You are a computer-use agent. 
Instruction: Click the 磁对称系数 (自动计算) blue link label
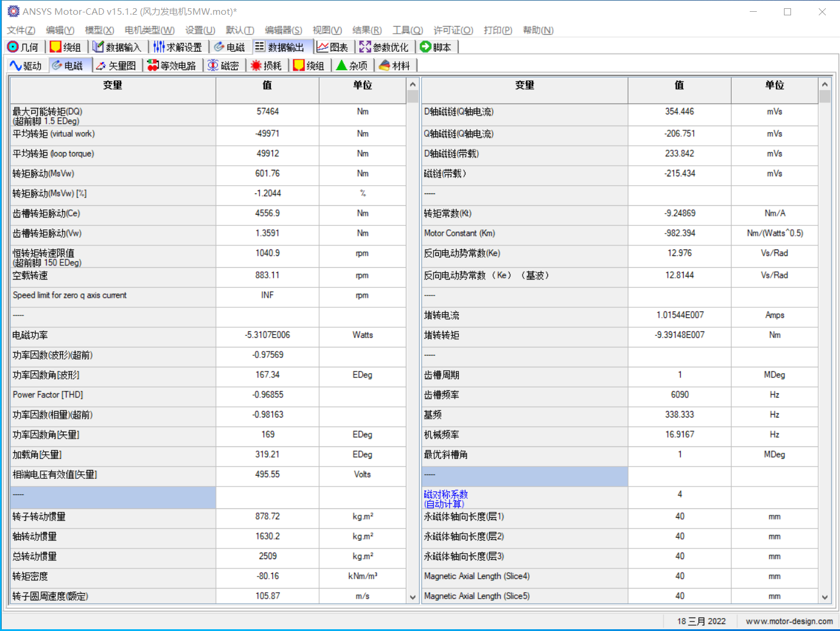446,499
